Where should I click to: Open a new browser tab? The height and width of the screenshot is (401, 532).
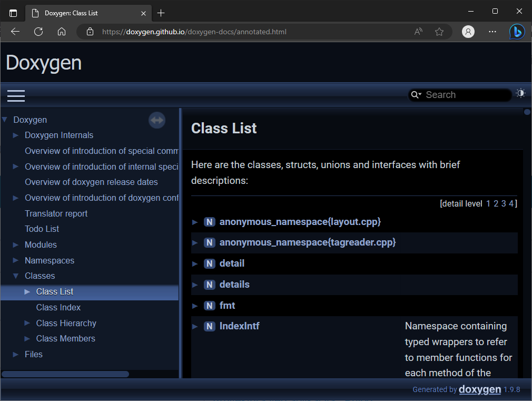161,13
